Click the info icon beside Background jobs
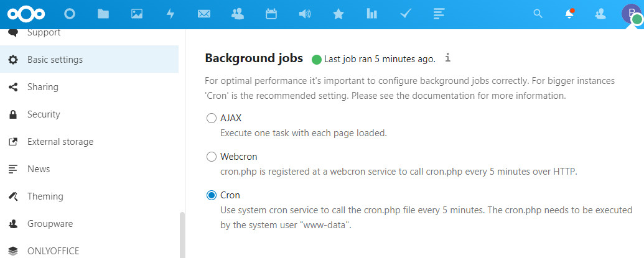The width and height of the screenshot is (644, 258). coord(448,58)
